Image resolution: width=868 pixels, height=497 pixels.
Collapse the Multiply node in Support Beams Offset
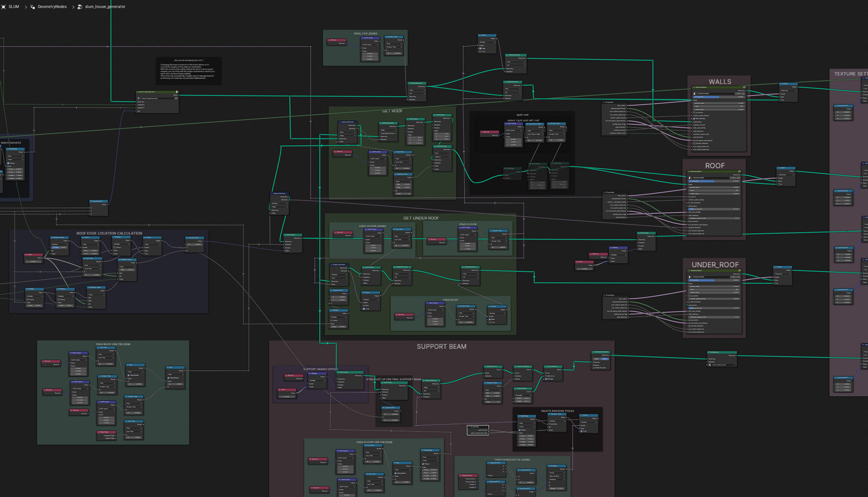click(309, 374)
